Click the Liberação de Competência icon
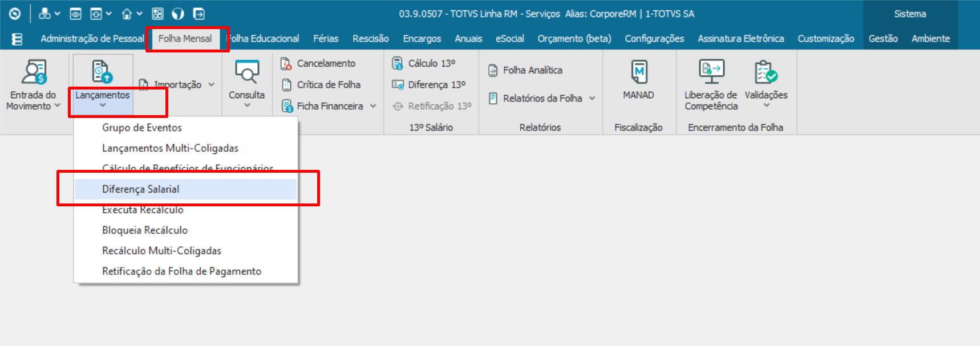 pos(711,72)
